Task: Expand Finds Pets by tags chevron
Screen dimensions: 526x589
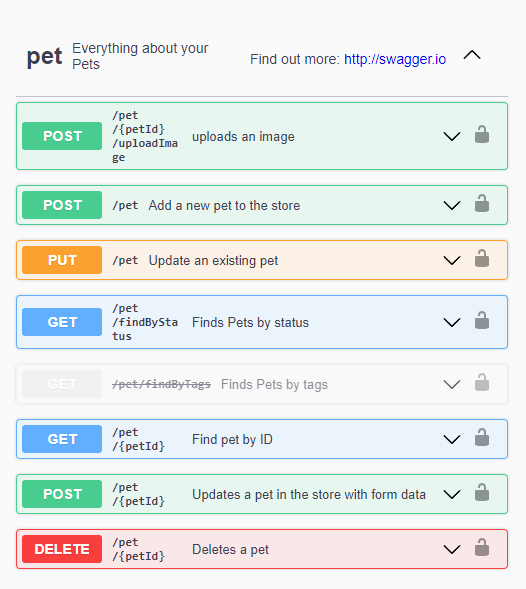Action: pyautogui.click(x=452, y=384)
